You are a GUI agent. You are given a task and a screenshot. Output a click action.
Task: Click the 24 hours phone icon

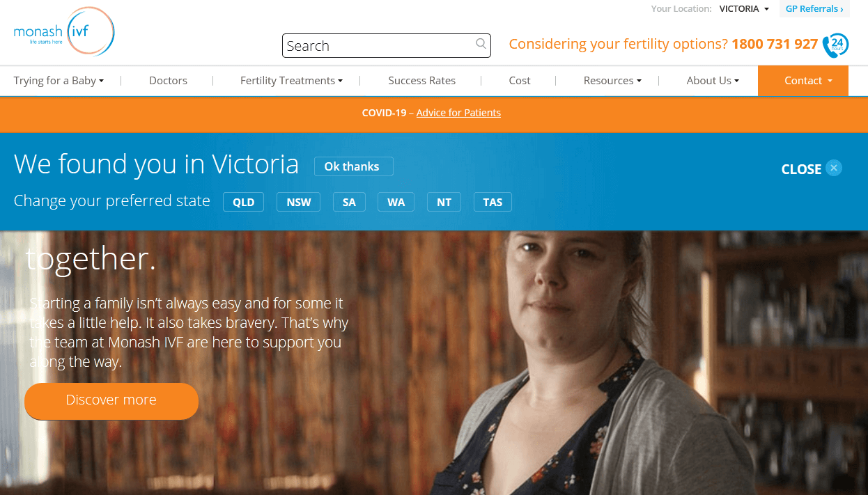pos(835,45)
